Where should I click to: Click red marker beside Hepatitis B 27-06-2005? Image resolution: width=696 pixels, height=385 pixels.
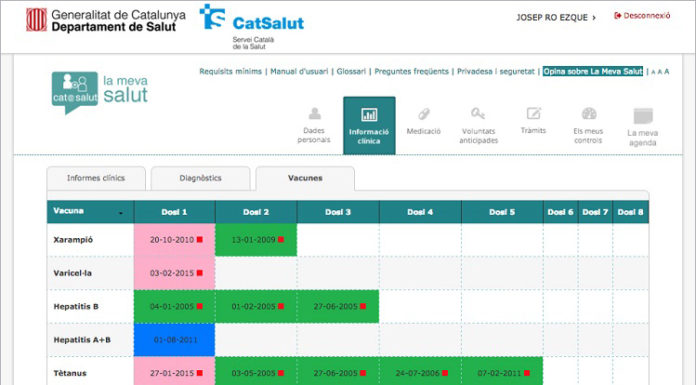(363, 306)
